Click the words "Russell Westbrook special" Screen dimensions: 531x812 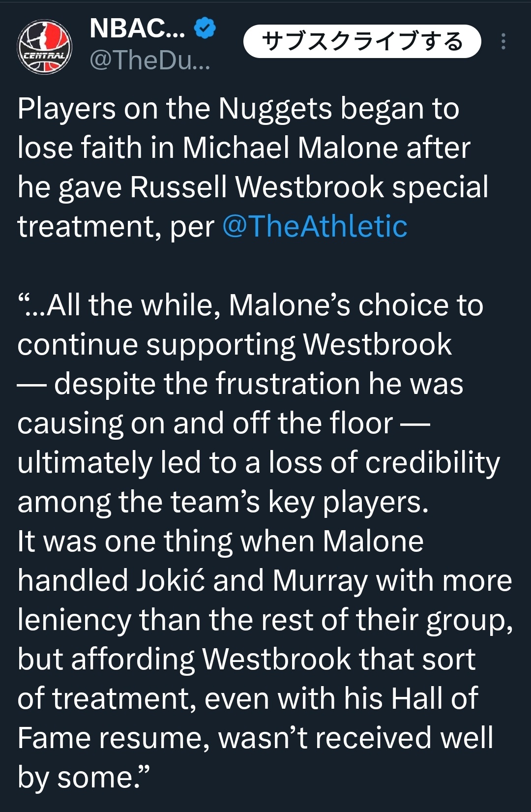tap(309, 187)
